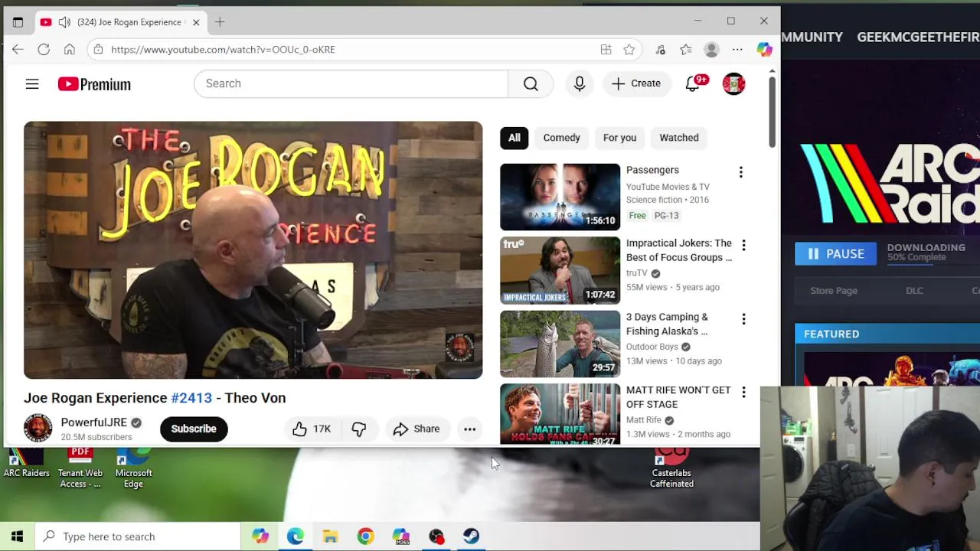Select the All filter chip
Image resolution: width=980 pixels, height=551 pixels.
pos(514,138)
